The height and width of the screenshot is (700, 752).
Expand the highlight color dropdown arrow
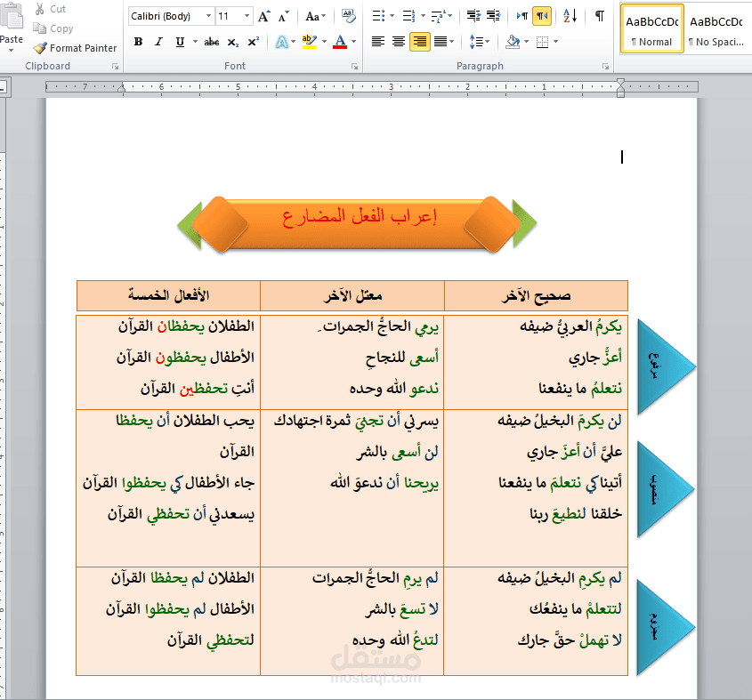(x=324, y=42)
